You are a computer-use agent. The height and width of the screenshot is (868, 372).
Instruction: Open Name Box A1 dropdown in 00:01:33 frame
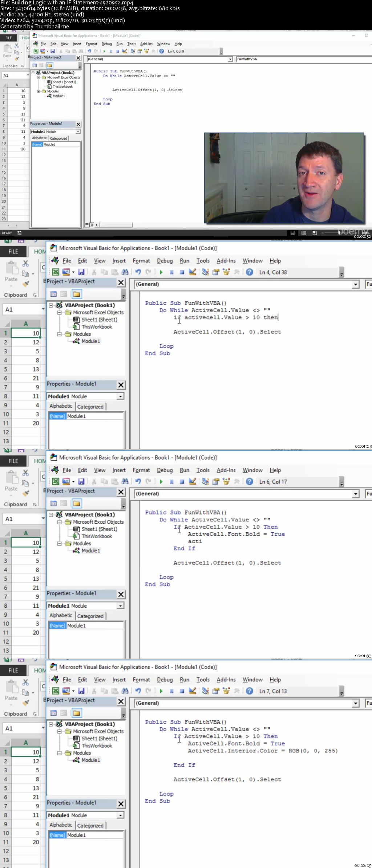(43, 519)
